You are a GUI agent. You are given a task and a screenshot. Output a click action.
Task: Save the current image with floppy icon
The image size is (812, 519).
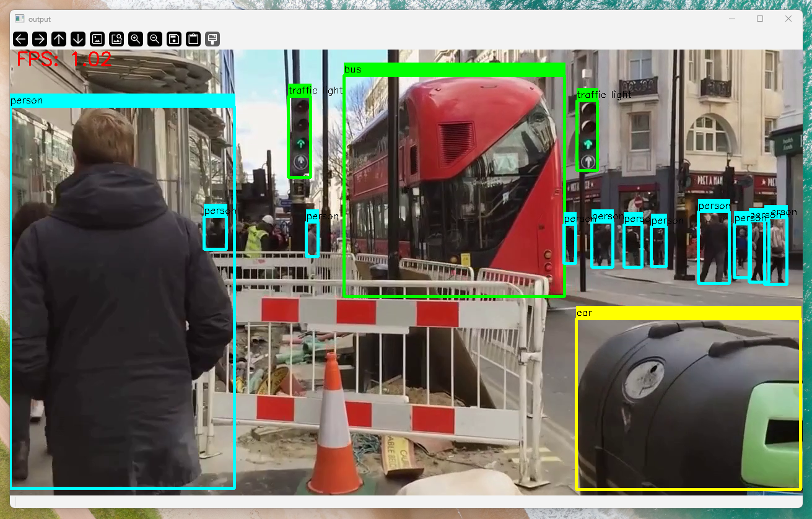click(174, 39)
